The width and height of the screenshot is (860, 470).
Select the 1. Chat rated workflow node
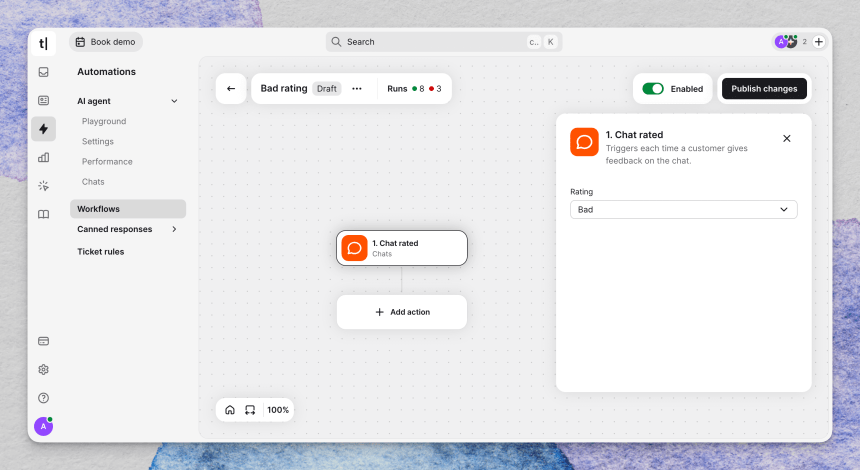[402, 248]
